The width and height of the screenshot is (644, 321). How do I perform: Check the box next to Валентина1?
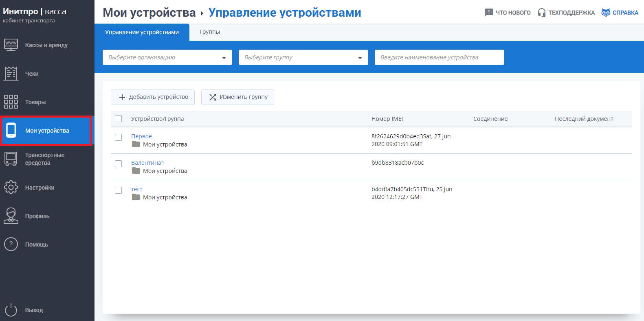point(119,164)
